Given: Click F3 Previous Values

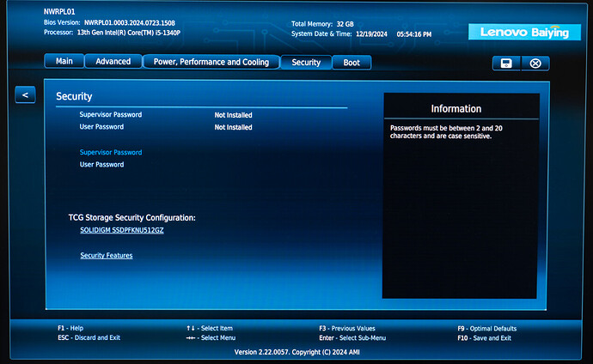Looking at the screenshot, I should [346, 328].
